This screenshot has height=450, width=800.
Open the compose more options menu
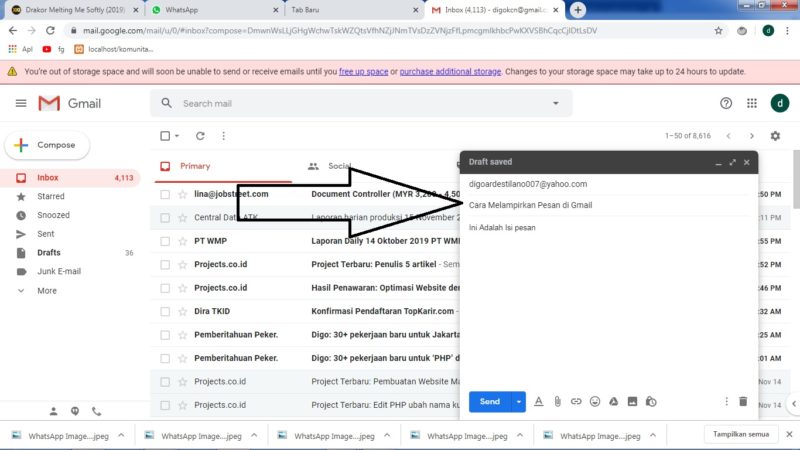point(727,402)
